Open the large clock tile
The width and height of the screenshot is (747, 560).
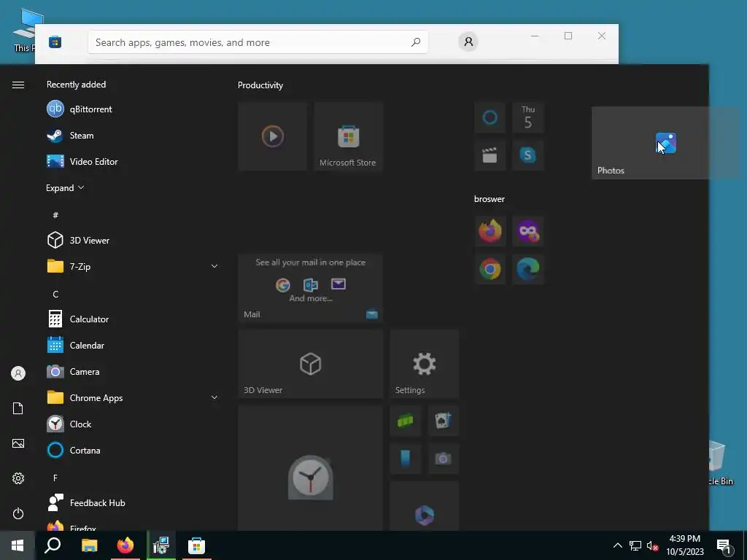click(311, 468)
